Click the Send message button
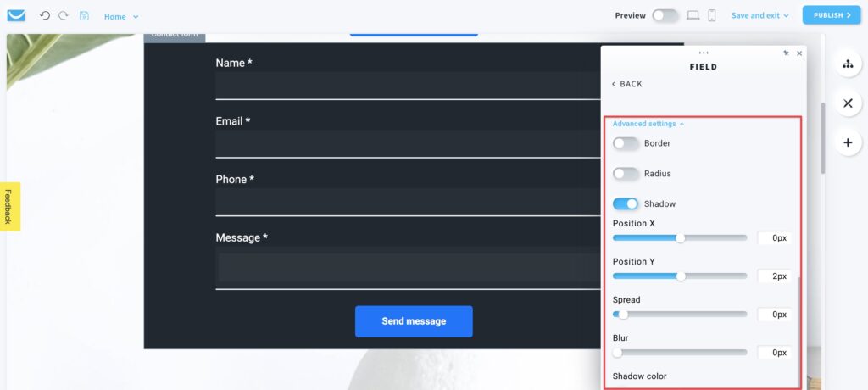This screenshot has width=868, height=390. (414, 321)
